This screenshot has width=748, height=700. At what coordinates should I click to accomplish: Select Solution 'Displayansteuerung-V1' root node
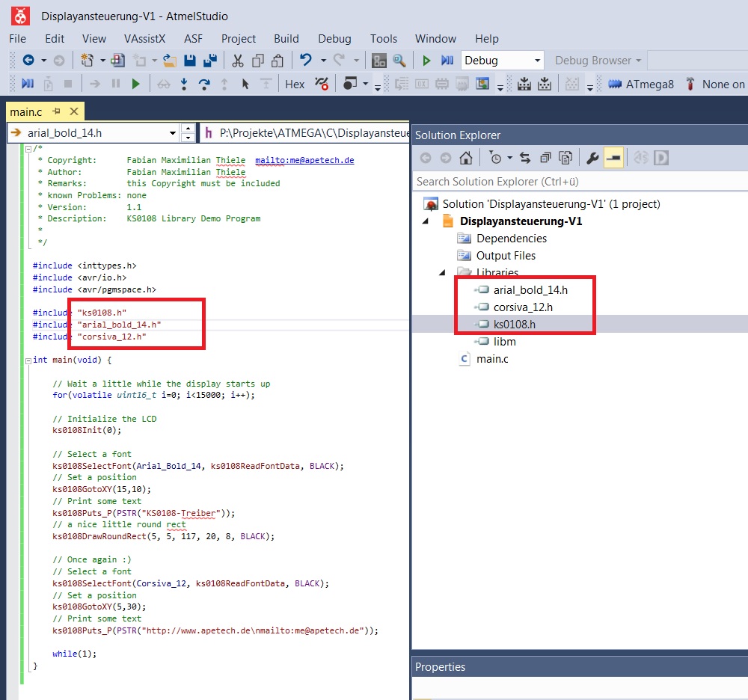551,204
